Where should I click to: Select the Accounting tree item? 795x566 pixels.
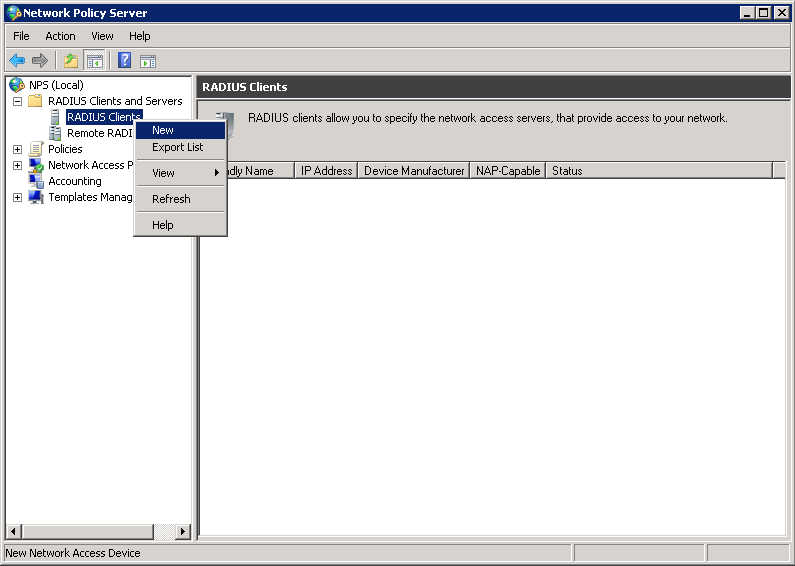(x=75, y=181)
